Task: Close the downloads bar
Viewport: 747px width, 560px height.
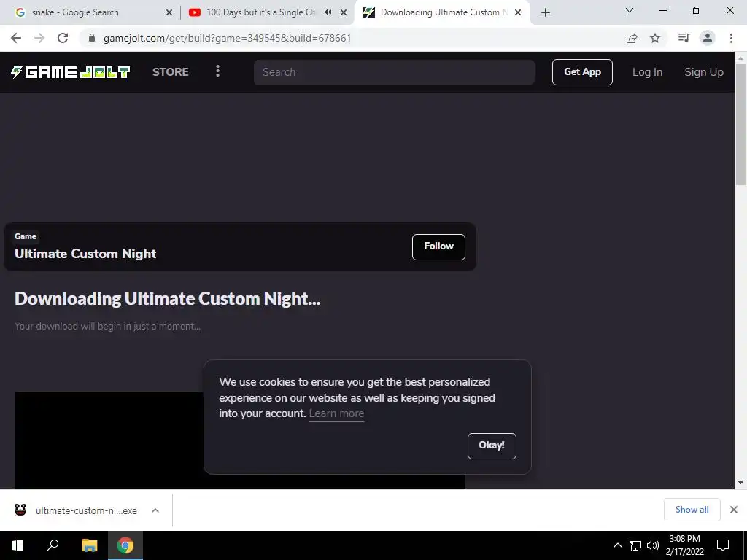Action: [x=734, y=510]
